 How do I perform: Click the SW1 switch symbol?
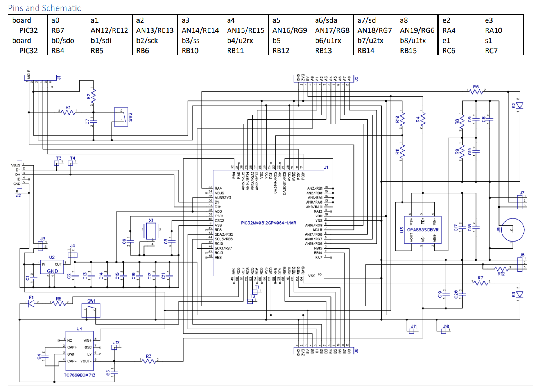point(91,311)
